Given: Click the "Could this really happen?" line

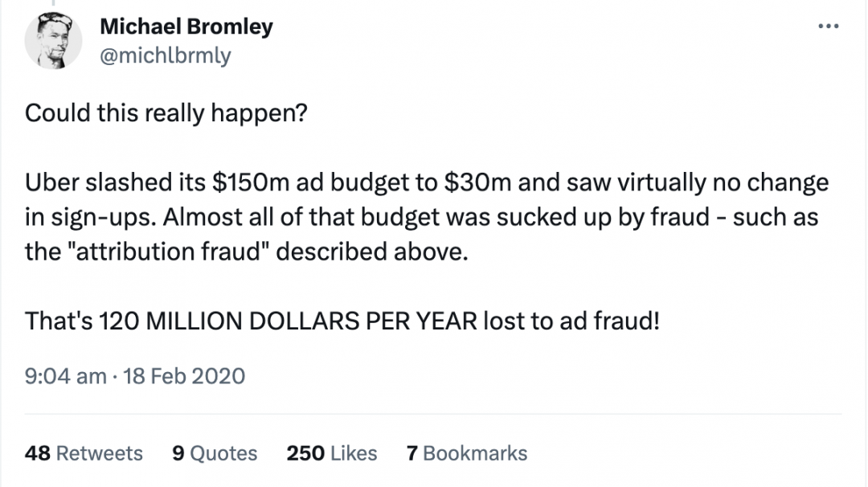Looking at the screenshot, I should point(166,113).
